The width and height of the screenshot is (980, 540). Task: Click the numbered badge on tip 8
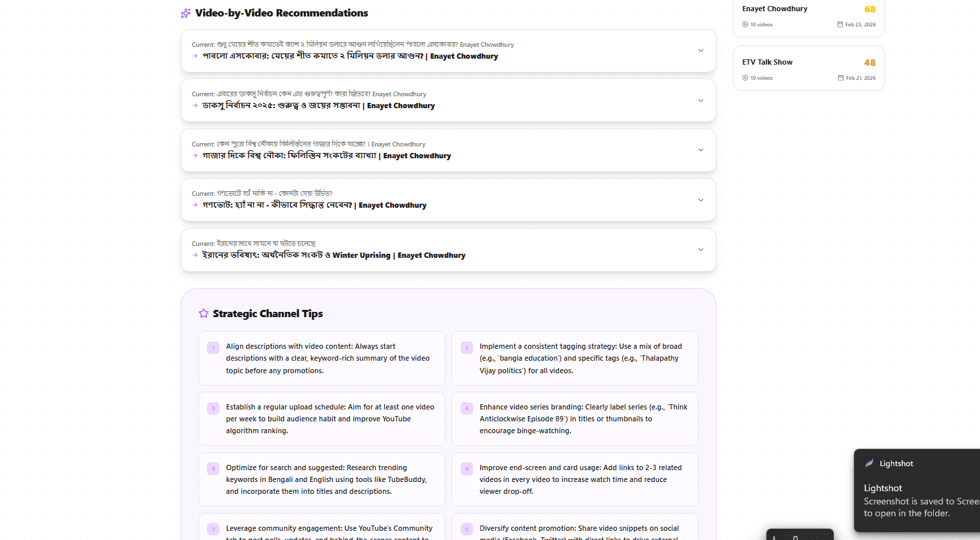click(467, 528)
